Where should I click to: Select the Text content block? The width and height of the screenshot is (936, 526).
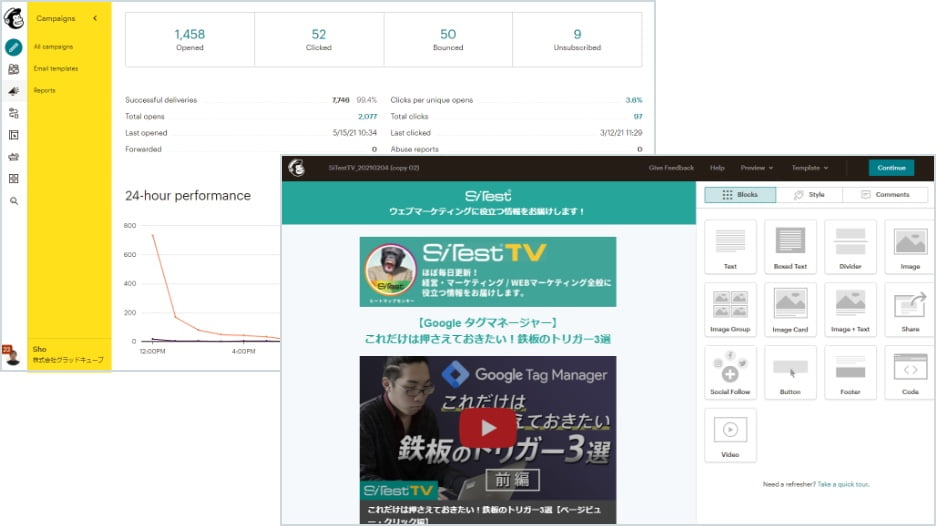(730, 247)
